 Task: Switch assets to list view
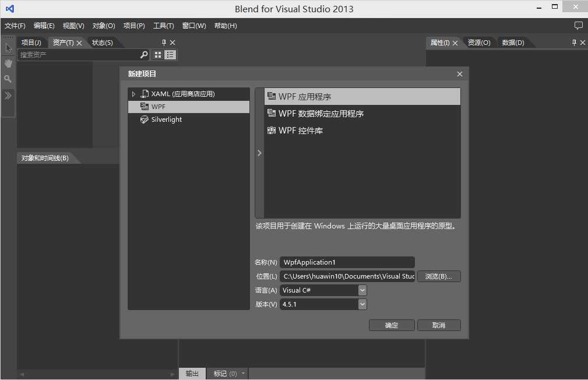point(170,55)
